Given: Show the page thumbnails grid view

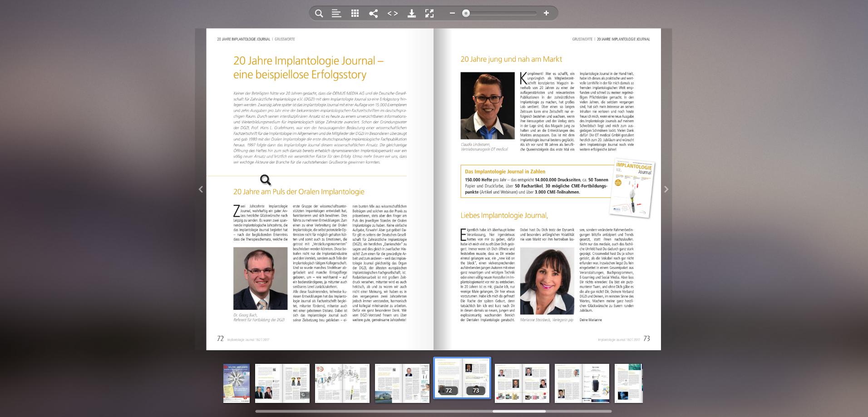Looking at the screenshot, I should point(355,13).
